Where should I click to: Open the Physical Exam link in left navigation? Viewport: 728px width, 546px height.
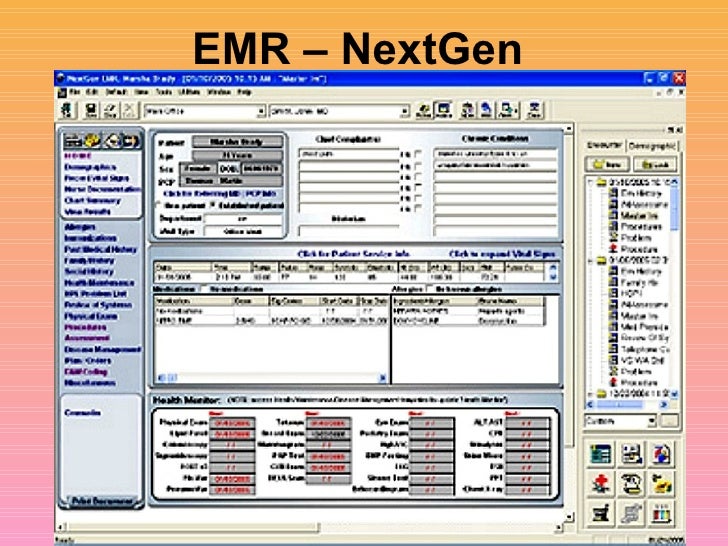tap(91, 316)
